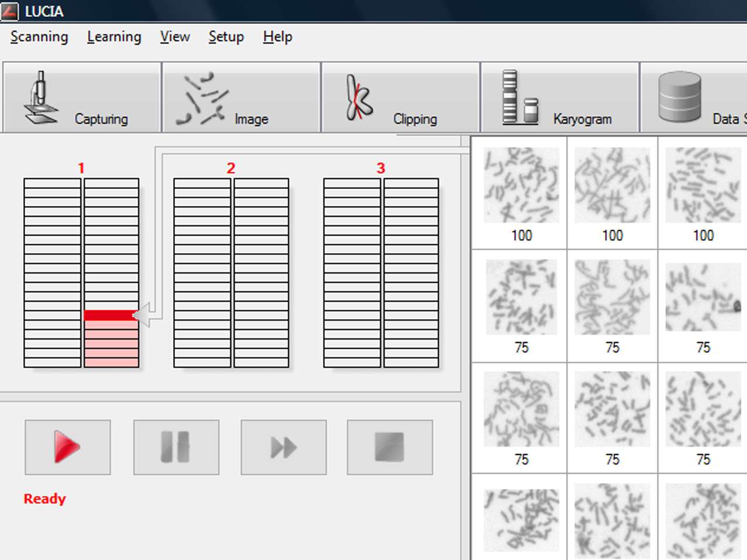Open right thumbnail scored 75 in second row

coord(703,297)
